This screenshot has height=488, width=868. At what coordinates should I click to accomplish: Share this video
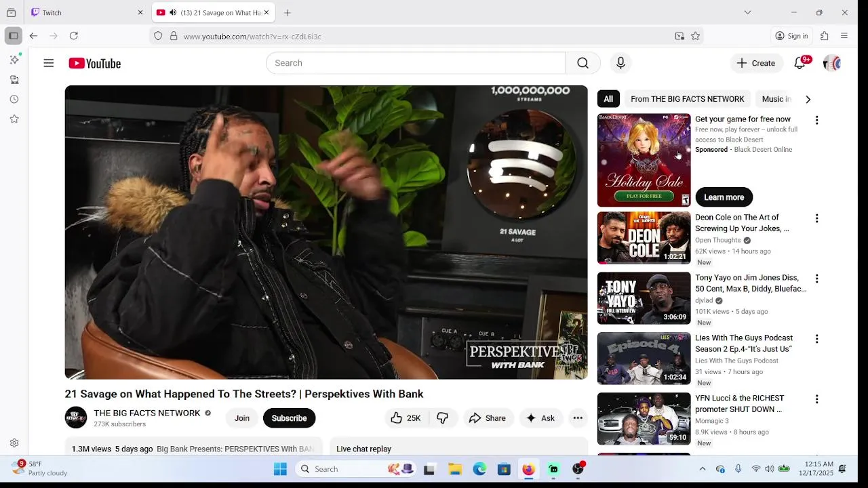click(x=488, y=418)
